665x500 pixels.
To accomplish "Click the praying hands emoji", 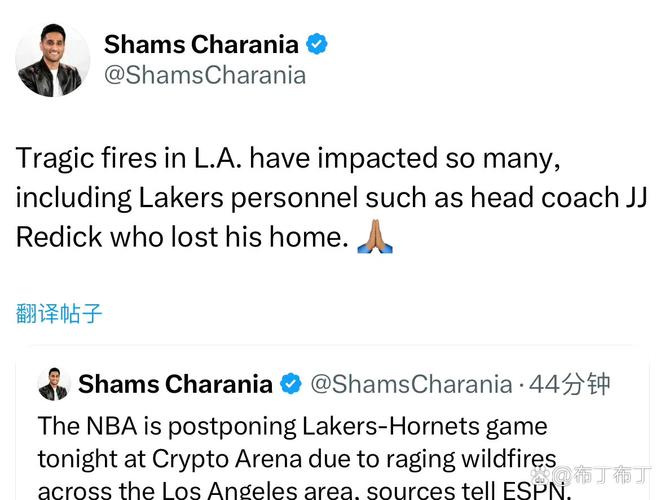I will 375,237.
